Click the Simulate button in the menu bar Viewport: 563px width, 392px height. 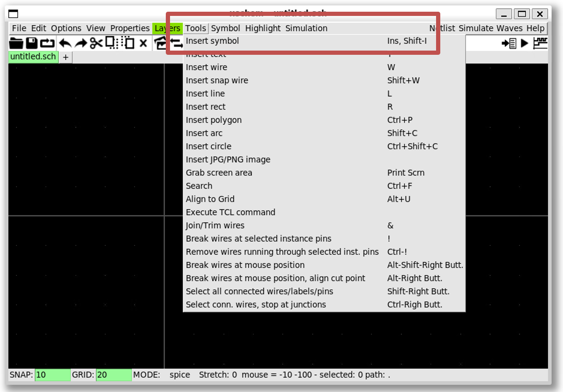coord(476,28)
